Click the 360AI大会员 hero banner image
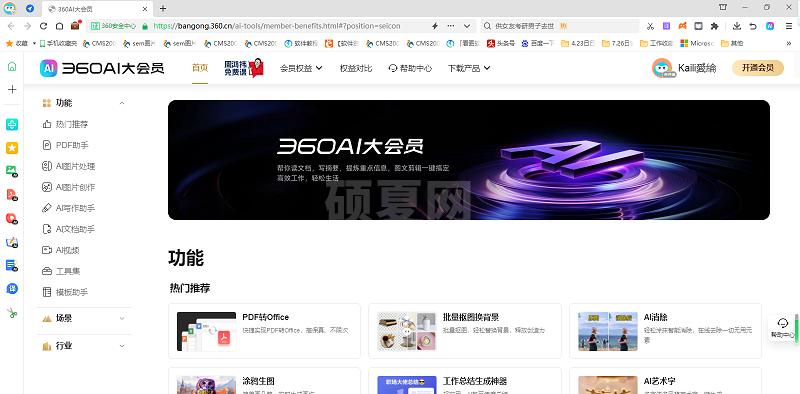Image resolution: width=800 pixels, height=394 pixels. (469, 160)
